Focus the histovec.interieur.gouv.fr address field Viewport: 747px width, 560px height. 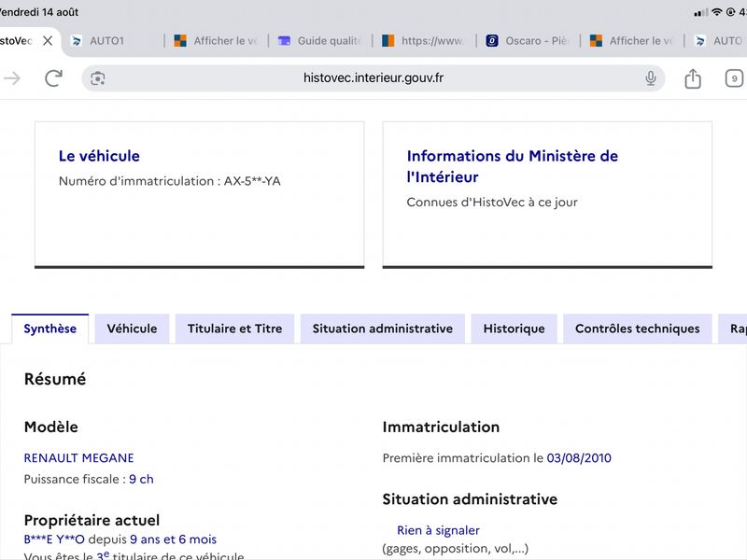373,78
